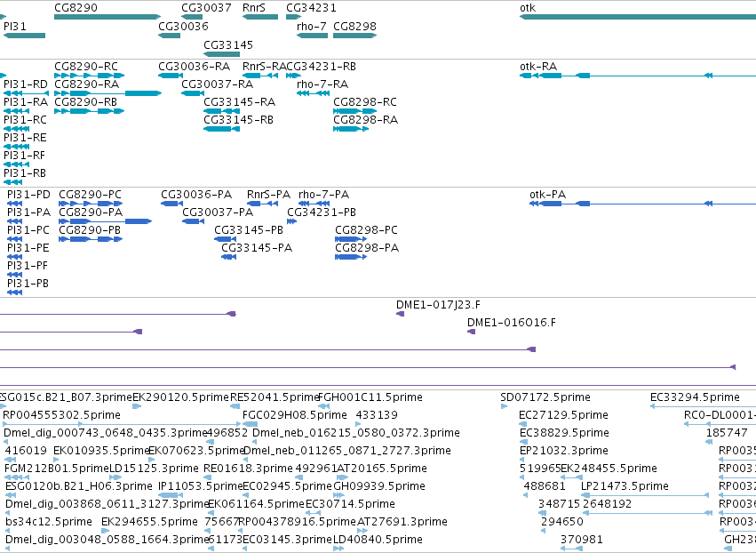Select protein PI31-PB

click(x=28, y=284)
